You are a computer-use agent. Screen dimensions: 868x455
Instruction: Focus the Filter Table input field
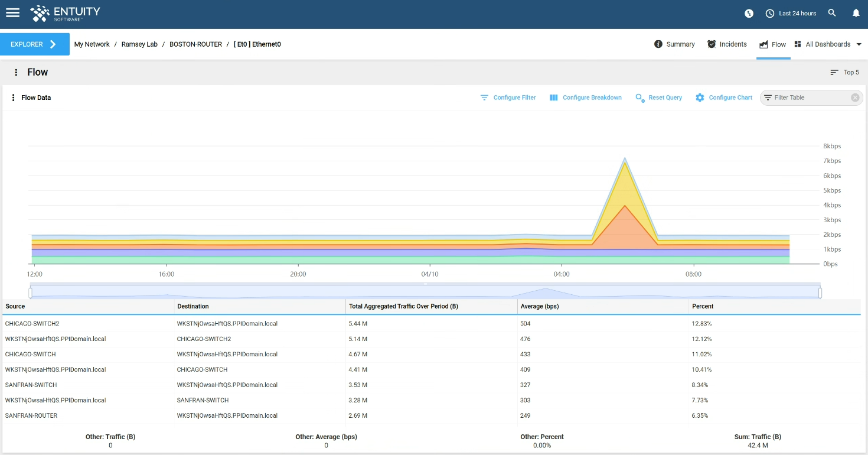point(811,97)
